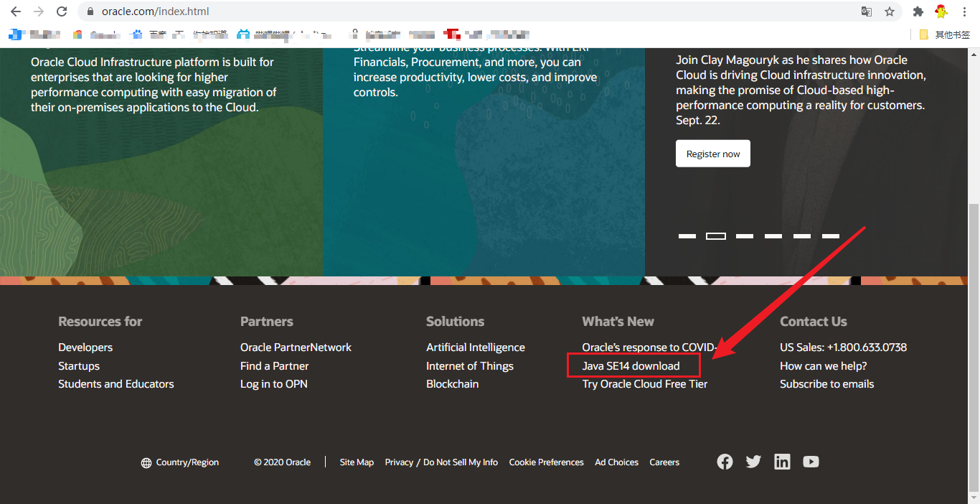Select the first carousel slide indicator
The image size is (980, 504).
click(687, 236)
